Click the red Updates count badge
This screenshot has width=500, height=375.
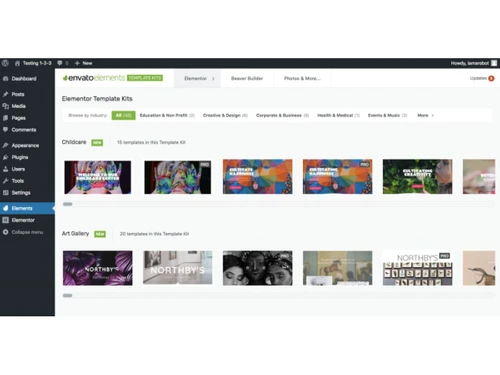point(491,78)
